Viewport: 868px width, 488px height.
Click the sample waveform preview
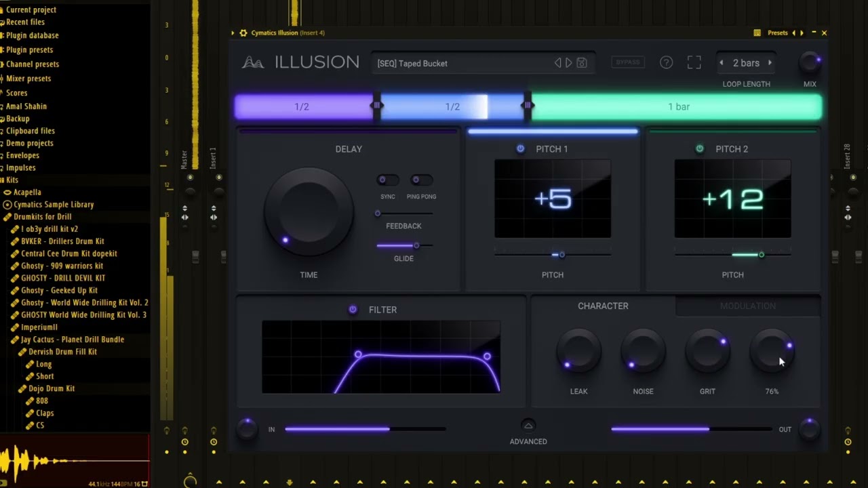[75, 461]
